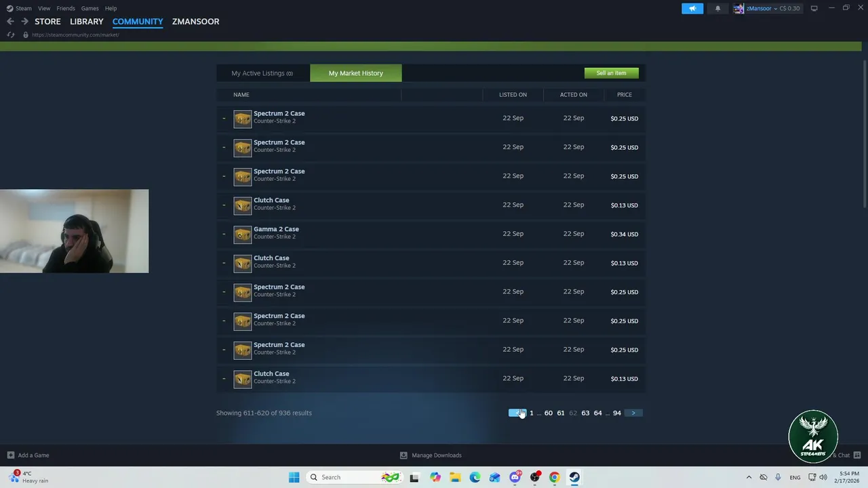The width and height of the screenshot is (868, 488).
Task: Reload the page with the refresh icon
Action: (11, 35)
